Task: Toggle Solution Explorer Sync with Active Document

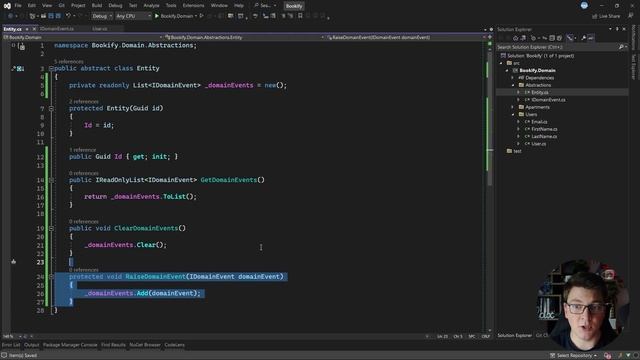Action: (x=544, y=38)
